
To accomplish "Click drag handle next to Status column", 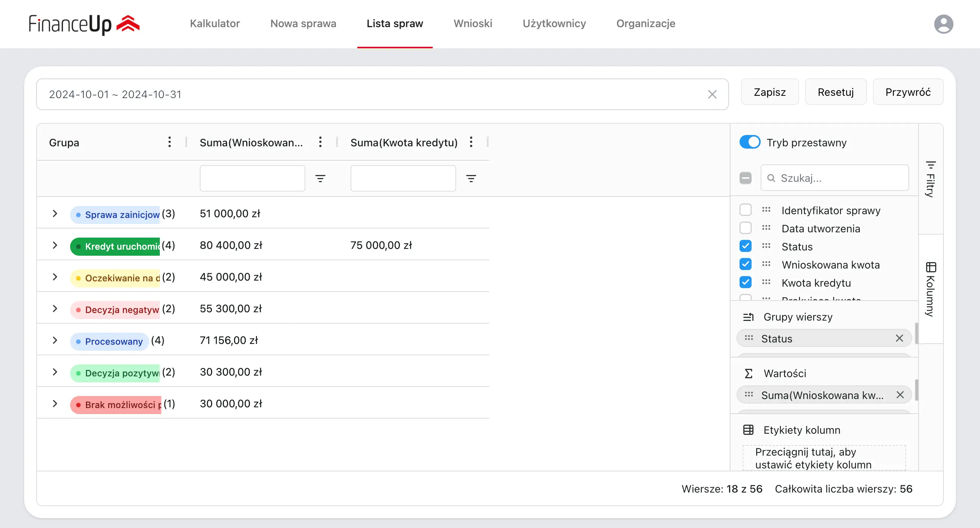I will pos(766,246).
